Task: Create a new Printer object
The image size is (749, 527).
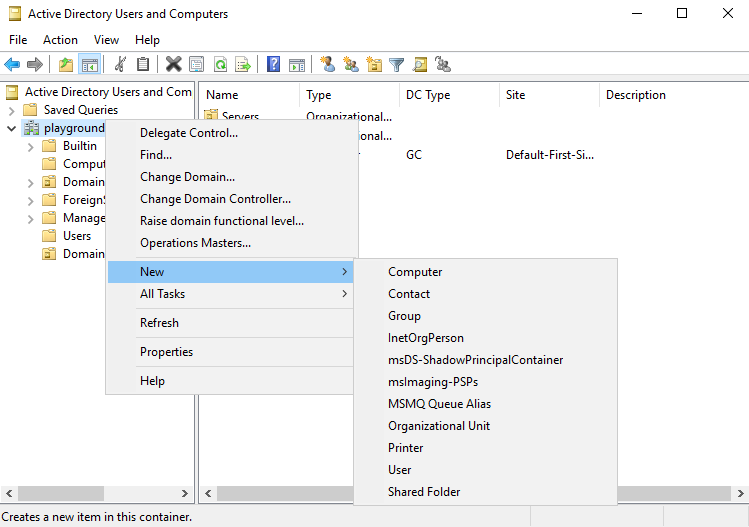Action: (x=486, y=448)
